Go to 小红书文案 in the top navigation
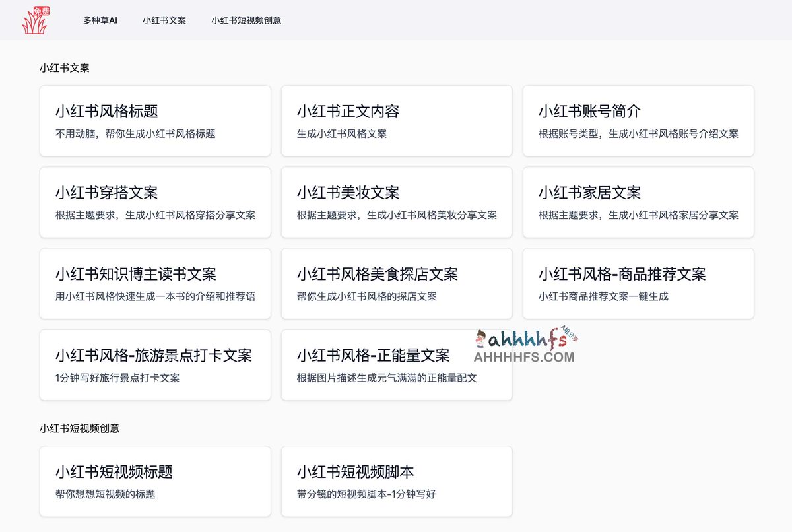 click(164, 20)
